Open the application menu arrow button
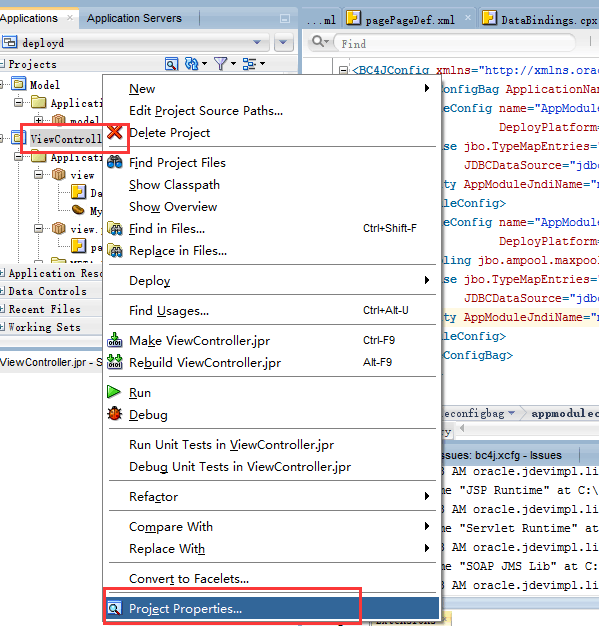The image size is (599, 626). [x=284, y=42]
